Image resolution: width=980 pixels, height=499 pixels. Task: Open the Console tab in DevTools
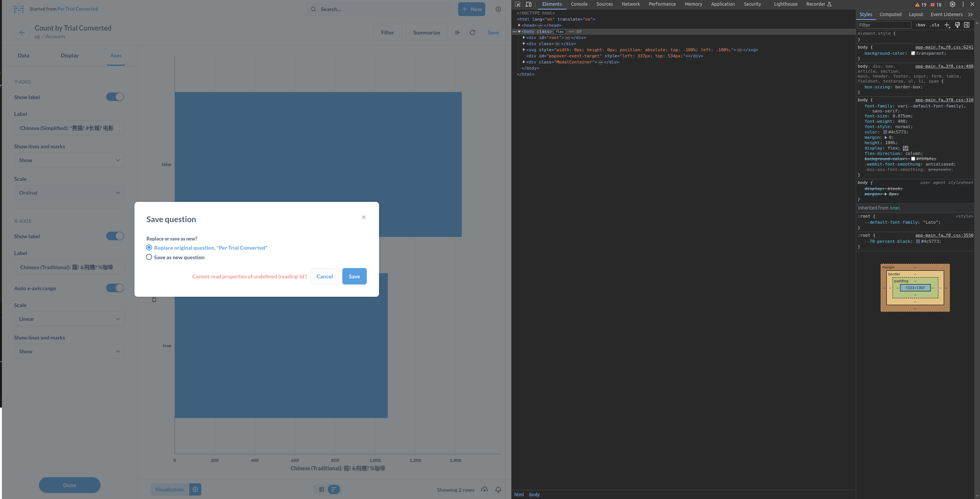click(579, 4)
